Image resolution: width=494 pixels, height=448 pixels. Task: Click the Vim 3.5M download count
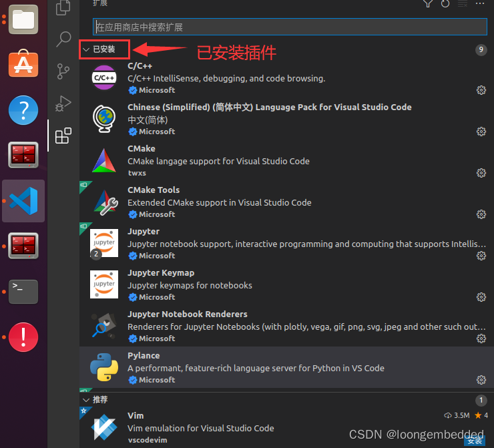(x=457, y=415)
